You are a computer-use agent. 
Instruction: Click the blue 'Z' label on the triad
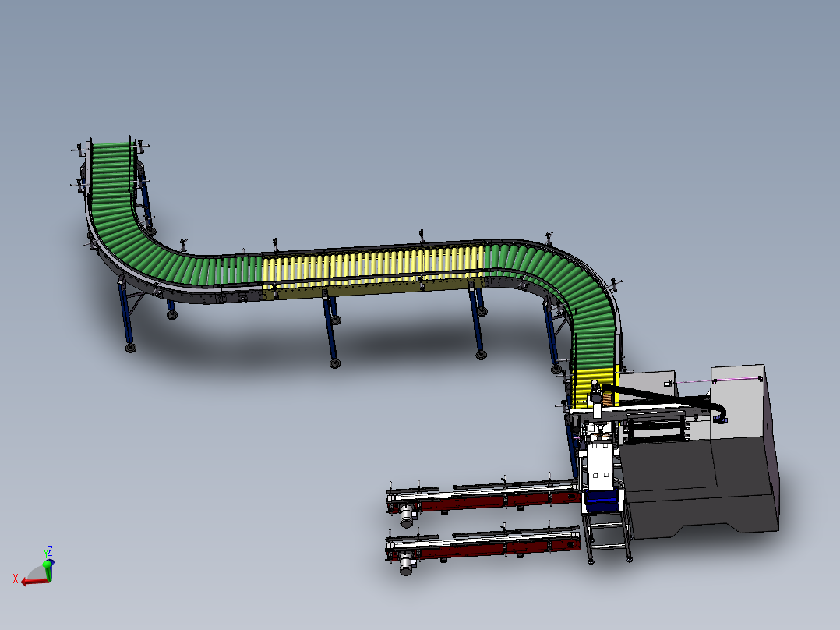(x=49, y=550)
